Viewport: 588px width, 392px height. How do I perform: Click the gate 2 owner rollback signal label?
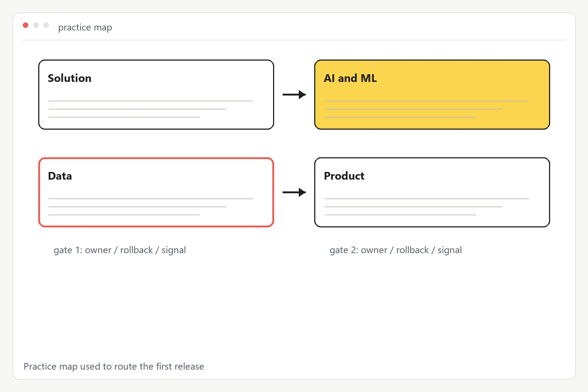[x=396, y=250]
